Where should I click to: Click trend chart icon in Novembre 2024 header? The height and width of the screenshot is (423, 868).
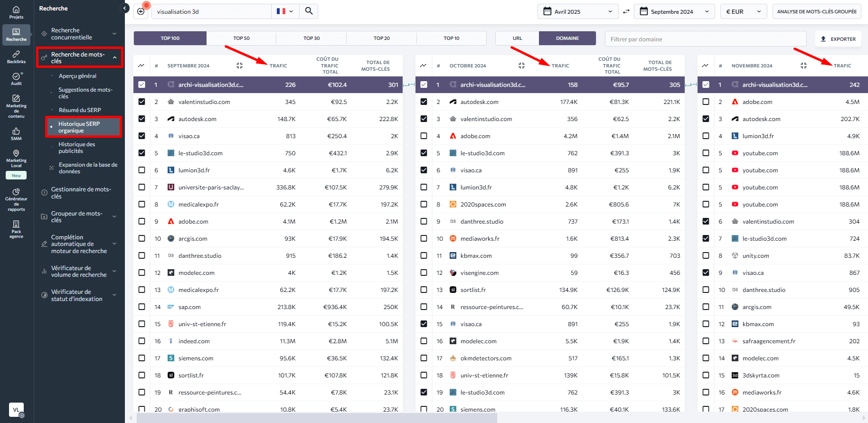pyautogui.click(x=705, y=66)
